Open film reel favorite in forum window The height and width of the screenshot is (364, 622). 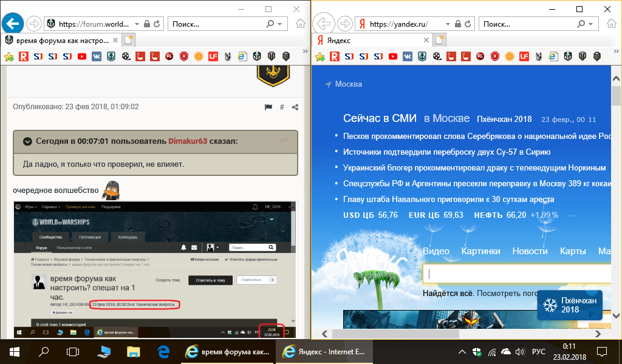coord(126,56)
